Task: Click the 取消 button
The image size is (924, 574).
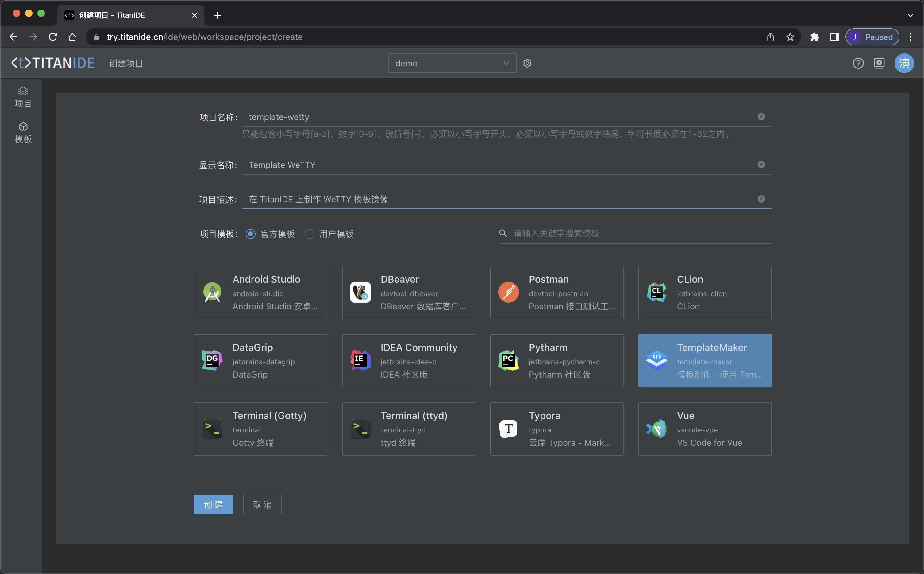Action: point(262,505)
